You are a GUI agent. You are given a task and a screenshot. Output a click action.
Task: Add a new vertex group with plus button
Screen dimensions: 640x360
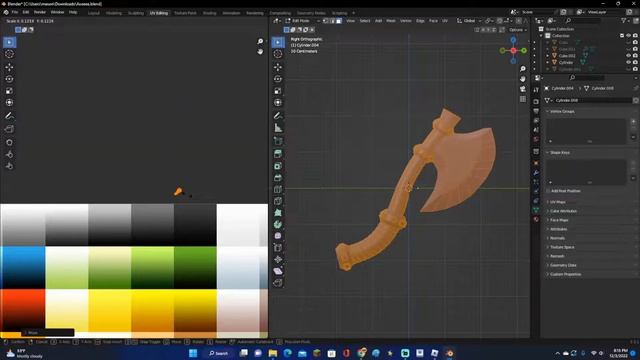(x=633, y=121)
